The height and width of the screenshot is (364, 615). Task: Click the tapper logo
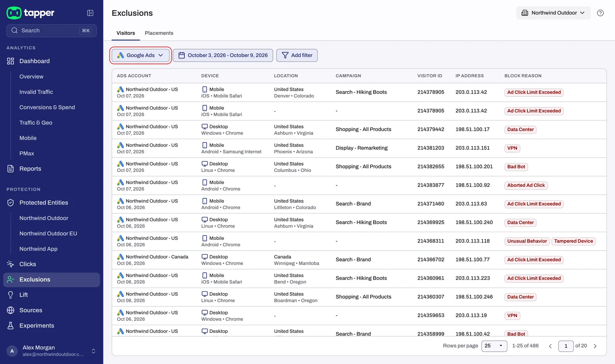pyautogui.click(x=30, y=13)
